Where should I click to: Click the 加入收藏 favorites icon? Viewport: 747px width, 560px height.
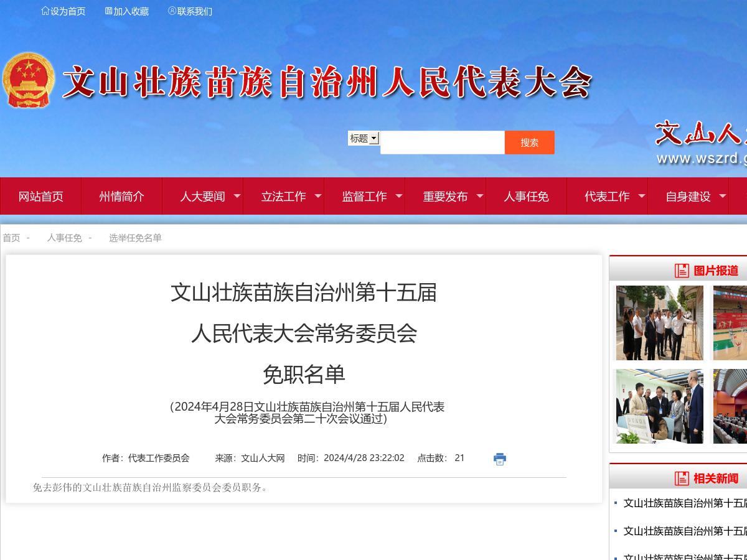108,11
